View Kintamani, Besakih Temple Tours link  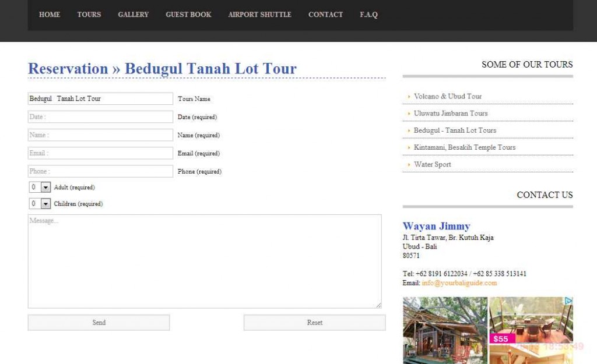pos(465,147)
